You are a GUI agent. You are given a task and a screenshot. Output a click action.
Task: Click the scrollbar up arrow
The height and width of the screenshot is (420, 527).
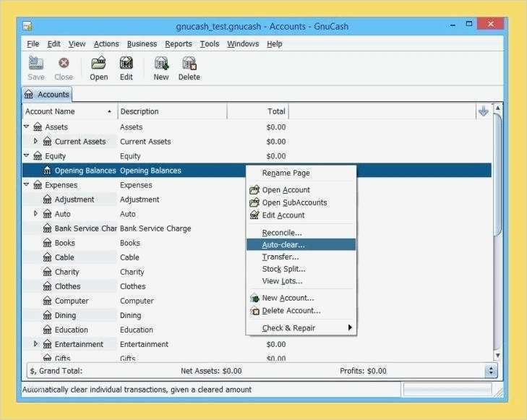click(498, 108)
